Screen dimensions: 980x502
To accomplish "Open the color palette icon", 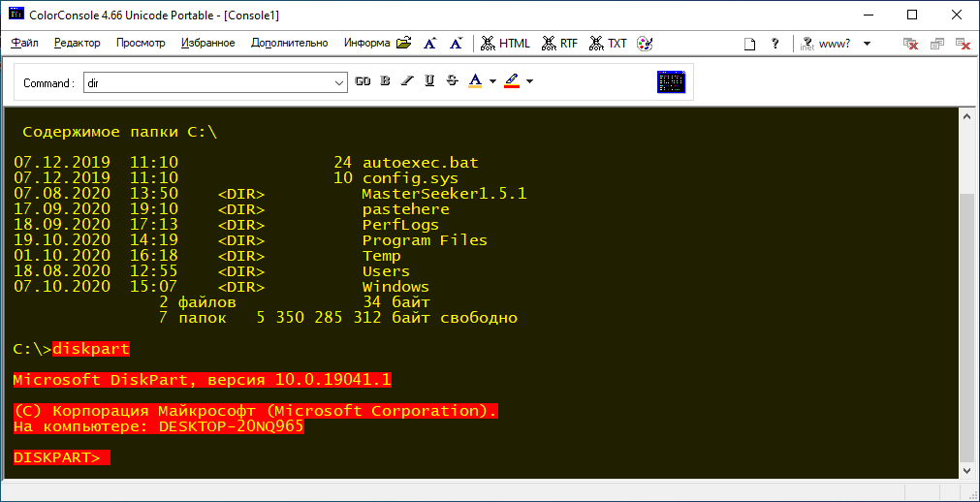I will tap(645, 44).
